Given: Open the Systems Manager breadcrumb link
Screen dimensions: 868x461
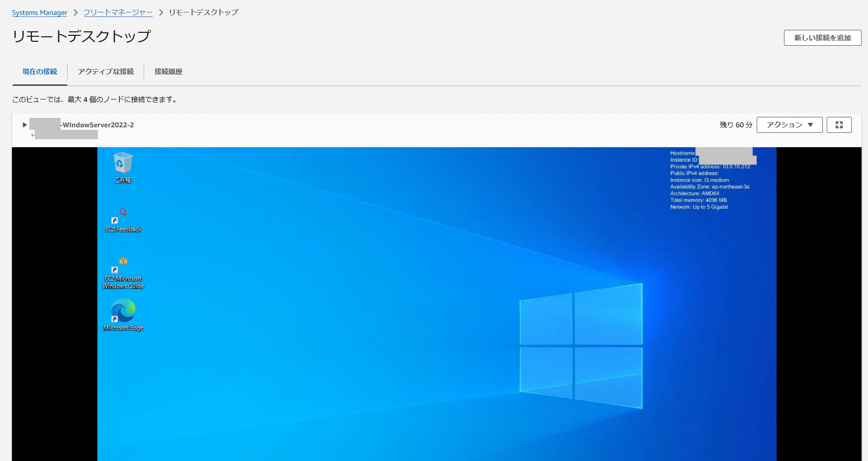Looking at the screenshot, I should [x=39, y=12].
